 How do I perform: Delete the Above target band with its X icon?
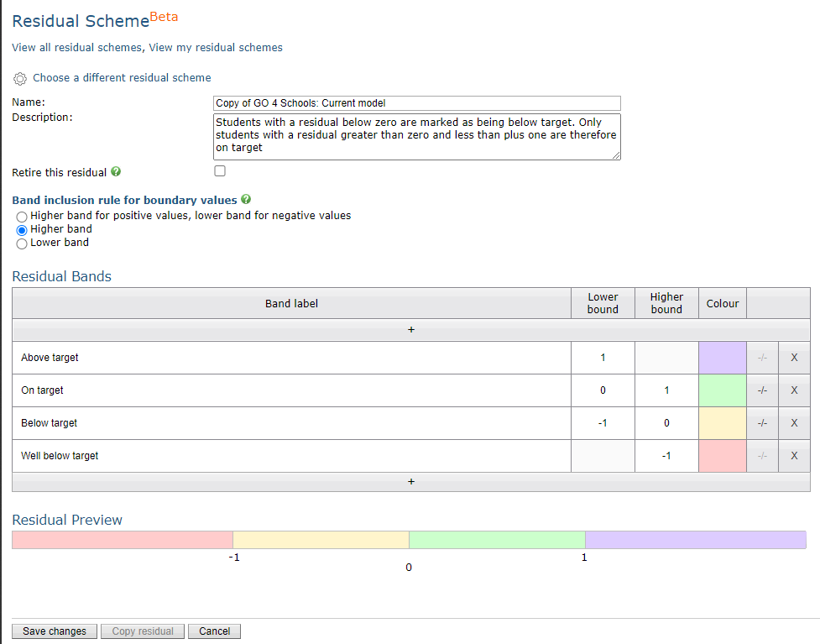793,357
